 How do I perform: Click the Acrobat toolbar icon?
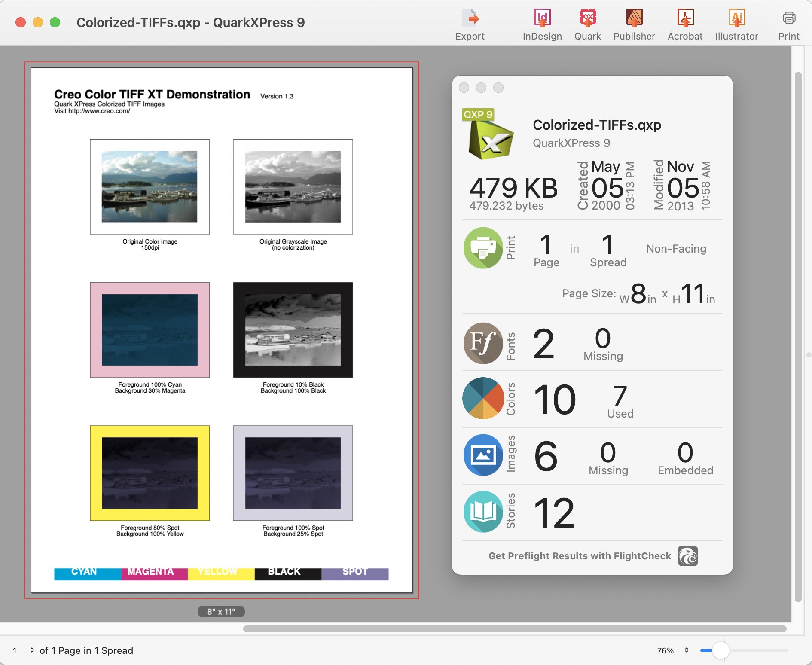685,18
